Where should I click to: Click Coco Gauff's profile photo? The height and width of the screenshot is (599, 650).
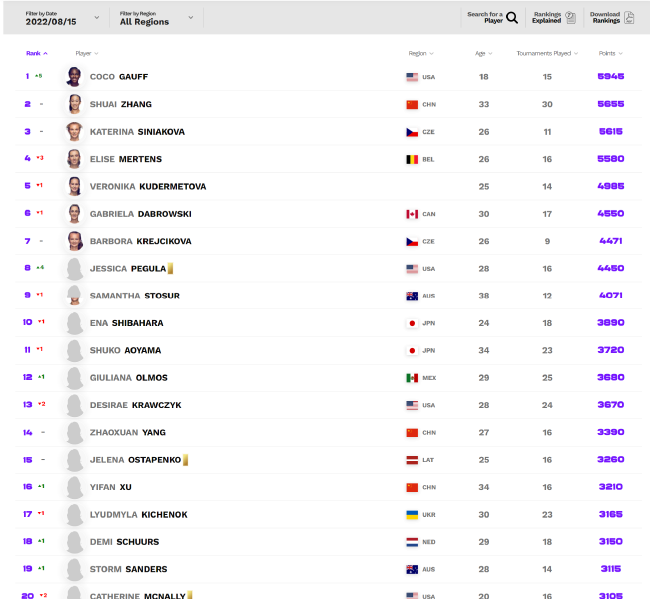[75, 77]
